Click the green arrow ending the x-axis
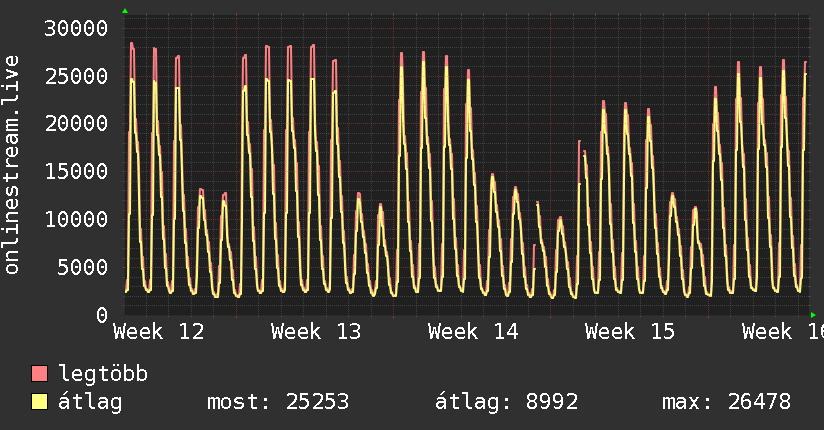This screenshot has height=430, width=824. point(813,315)
